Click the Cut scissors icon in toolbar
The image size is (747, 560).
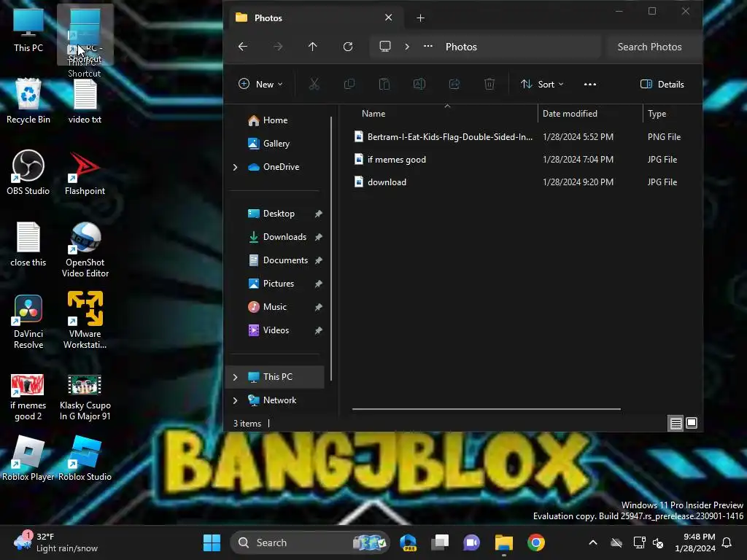pyautogui.click(x=314, y=85)
